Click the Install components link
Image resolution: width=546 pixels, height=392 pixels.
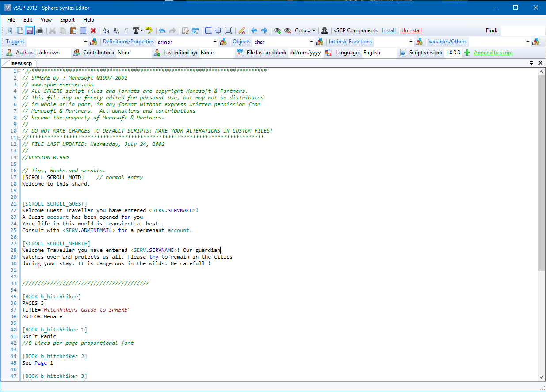(389, 30)
